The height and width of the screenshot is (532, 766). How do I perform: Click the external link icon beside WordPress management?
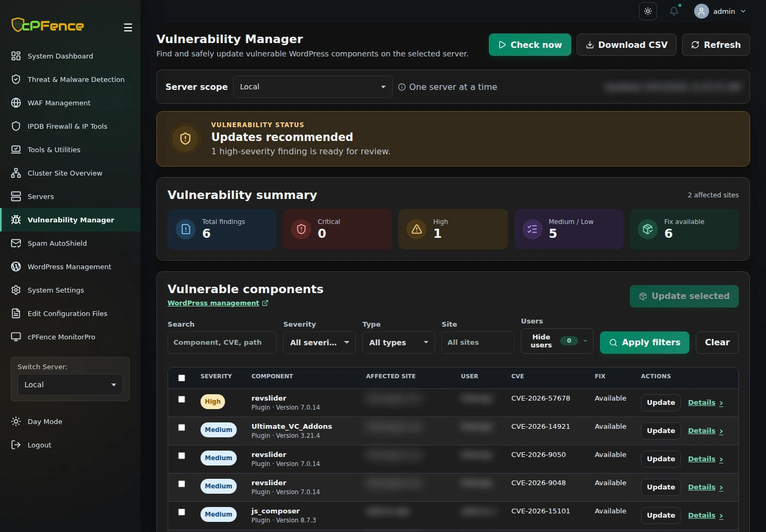click(265, 303)
